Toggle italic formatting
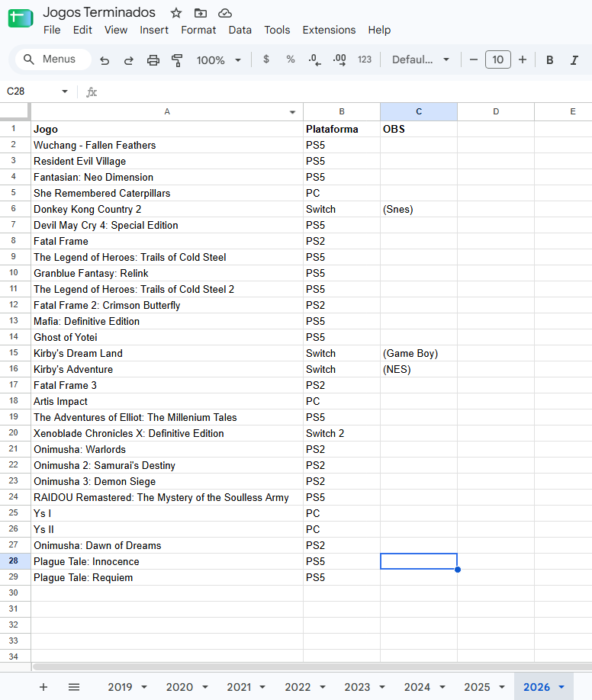This screenshot has width=592, height=700. [x=574, y=59]
